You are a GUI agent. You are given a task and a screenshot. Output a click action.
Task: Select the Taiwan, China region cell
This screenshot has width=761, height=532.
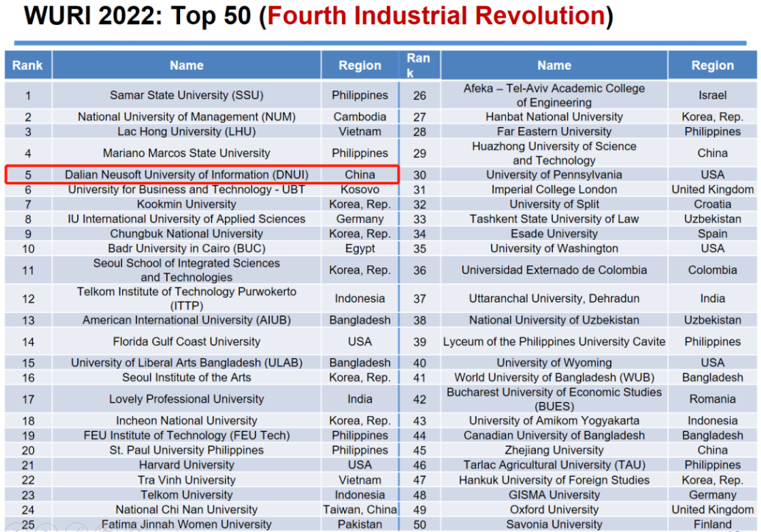pyautogui.click(x=360, y=509)
